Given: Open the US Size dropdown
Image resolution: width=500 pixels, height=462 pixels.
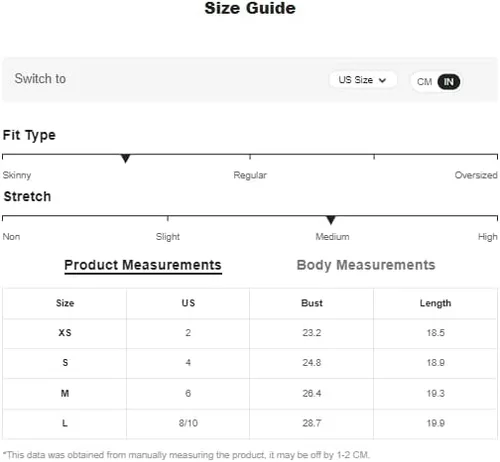Looking at the screenshot, I should point(363,80).
